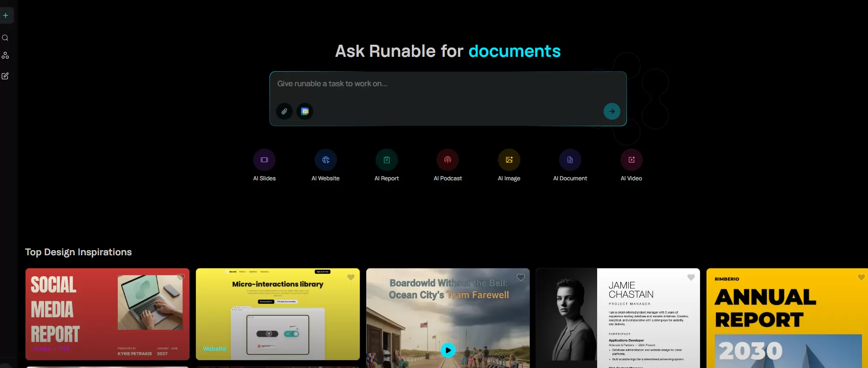Like the Ocean City's Tram Farewell heart
868x368 pixels.
pos(521,277)
